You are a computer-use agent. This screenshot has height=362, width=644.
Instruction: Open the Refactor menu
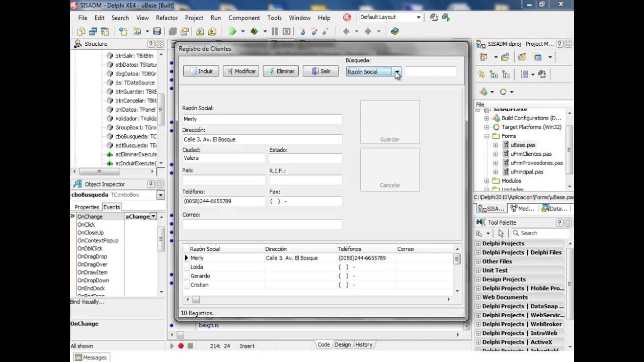pyautogui.click(x=167, y=18)
